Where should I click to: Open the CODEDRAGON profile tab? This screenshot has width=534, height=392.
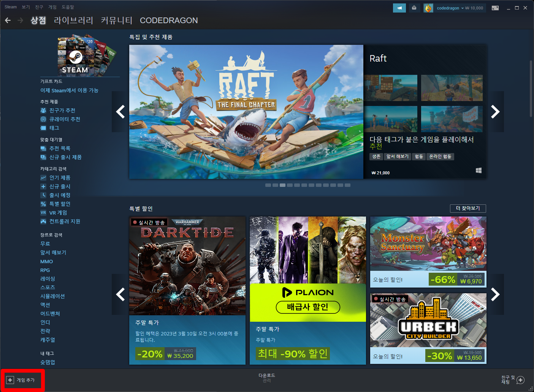[169, 21]
